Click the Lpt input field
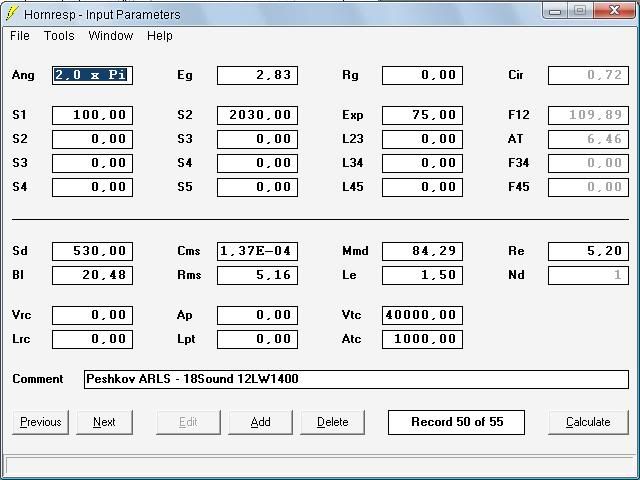 [x=257, y=339]
